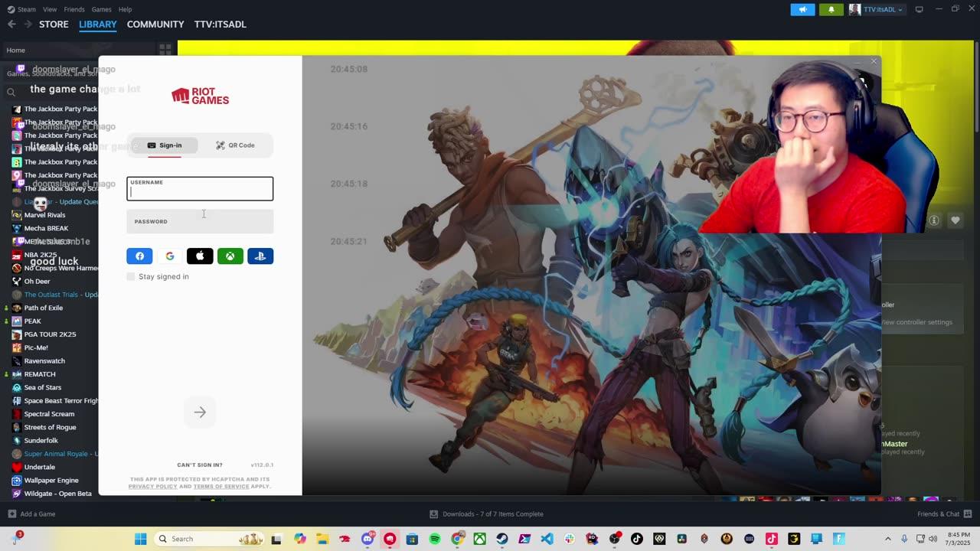
Task: Click Add a Game in Steam
Action: coord(31,514)
